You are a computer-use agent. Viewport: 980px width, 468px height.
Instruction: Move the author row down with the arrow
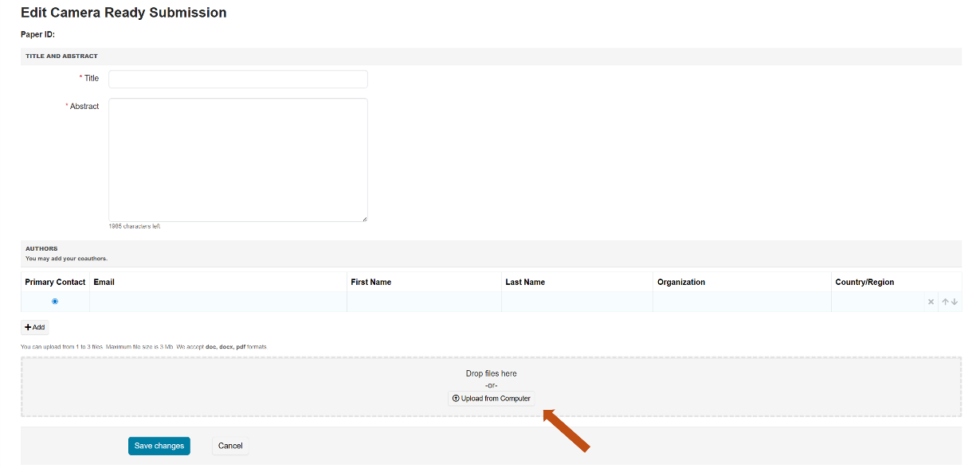pyautogui.click(x=955, y=302)
